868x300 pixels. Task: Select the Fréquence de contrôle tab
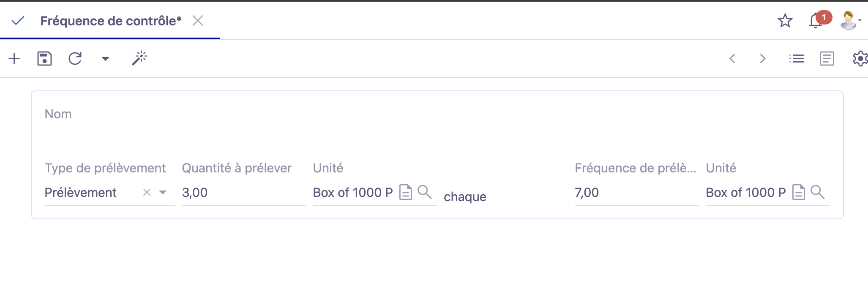[x=111, y=21]
